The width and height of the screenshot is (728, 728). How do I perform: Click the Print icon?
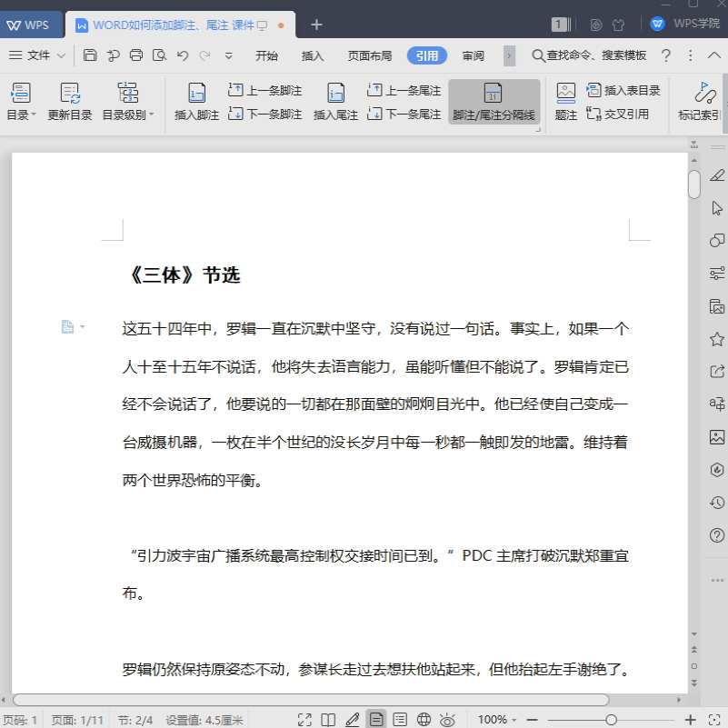[x=136, y=55]
